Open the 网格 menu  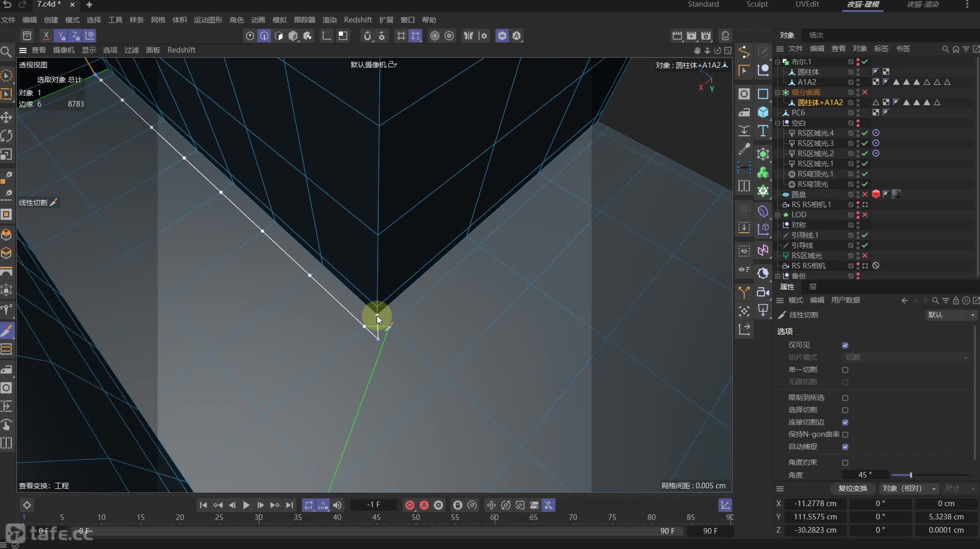pos(158,20)
